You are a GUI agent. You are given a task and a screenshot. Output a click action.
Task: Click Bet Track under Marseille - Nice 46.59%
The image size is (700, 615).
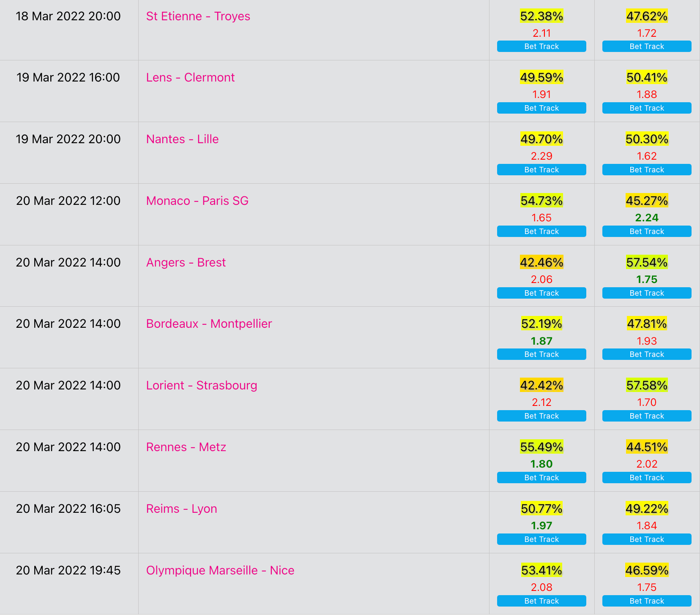(x=647, y=601)
